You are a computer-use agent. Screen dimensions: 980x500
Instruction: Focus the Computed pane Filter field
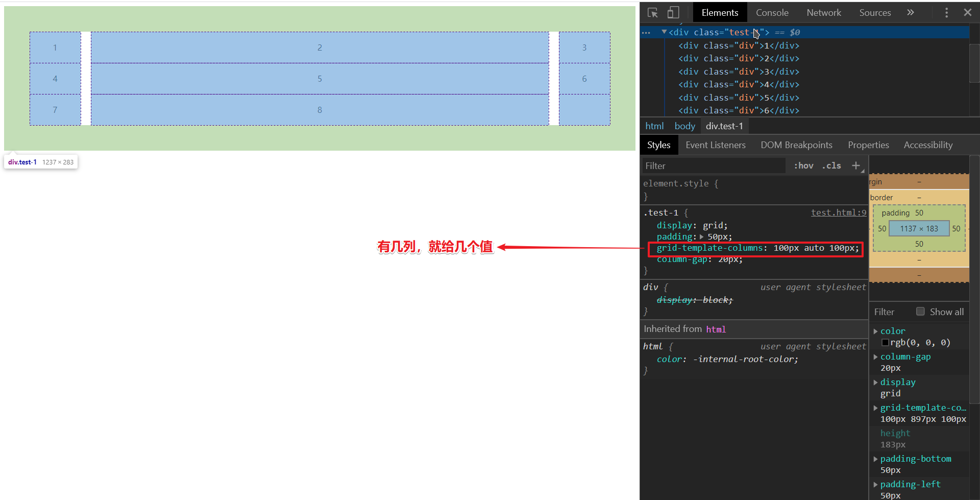click(891, 312)
